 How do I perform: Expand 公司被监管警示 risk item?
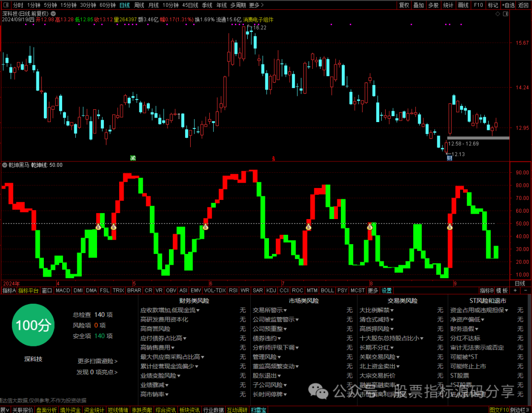coord(276,319)
